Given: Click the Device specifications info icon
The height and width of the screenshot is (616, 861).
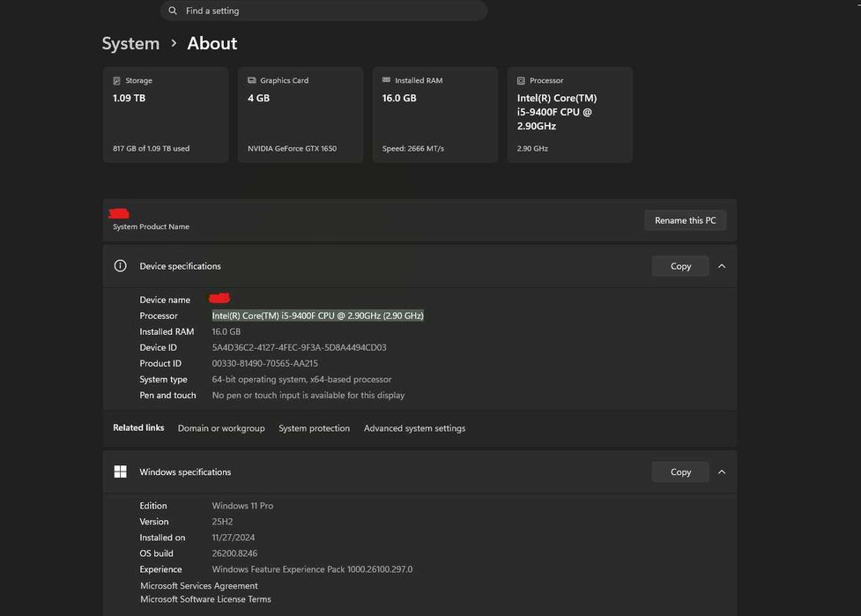Looking at the screenshot, I should (120, 266).
